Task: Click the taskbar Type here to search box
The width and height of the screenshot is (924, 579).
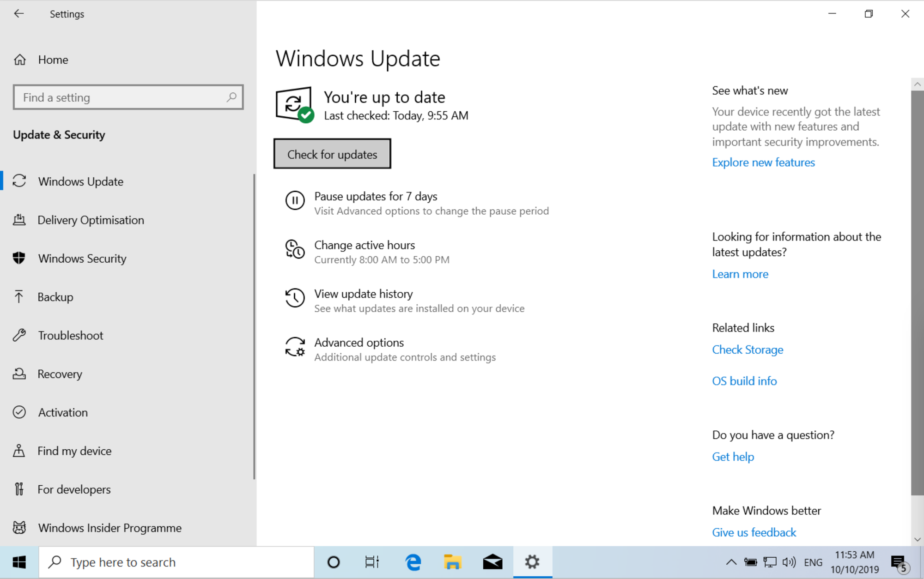Action: coord(176,562)
